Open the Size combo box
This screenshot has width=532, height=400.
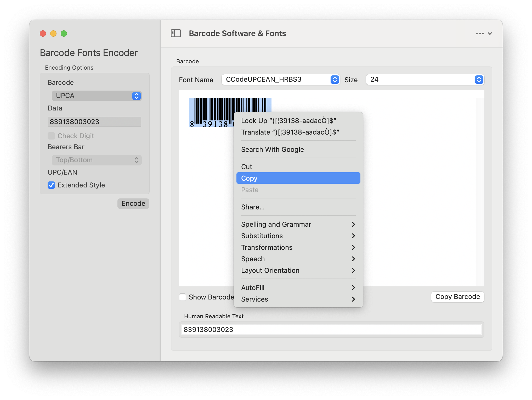[x=425, y=80]
